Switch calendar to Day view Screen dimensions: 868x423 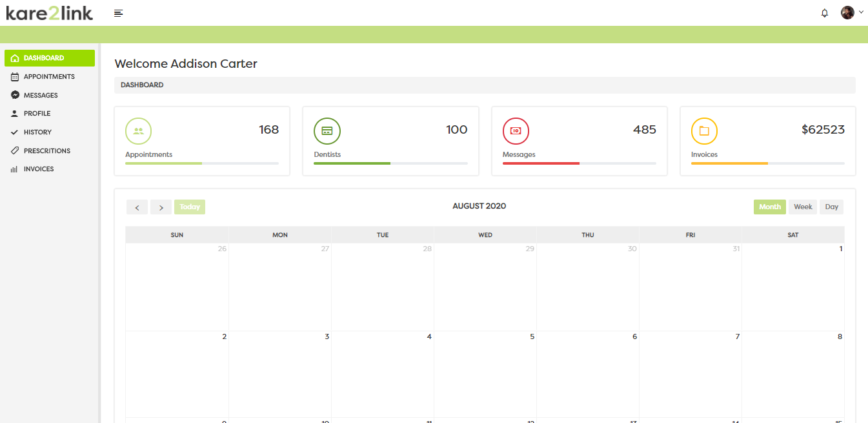click(831, 207)
